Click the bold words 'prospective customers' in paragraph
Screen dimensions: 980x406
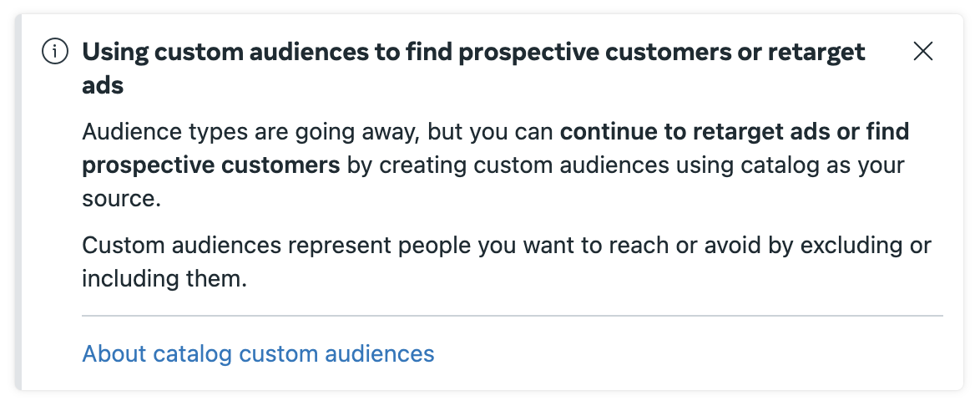tap(210, 165)
